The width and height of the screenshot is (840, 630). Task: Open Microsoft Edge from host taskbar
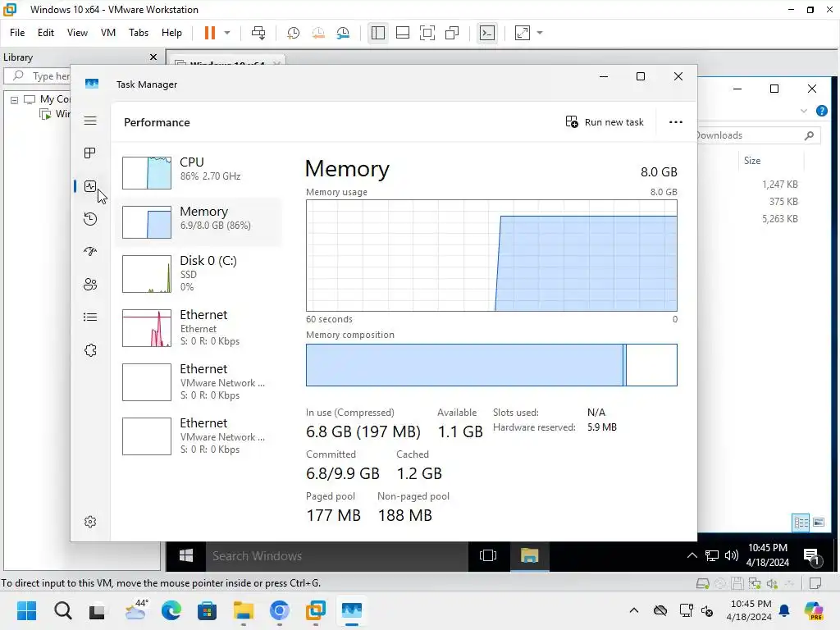(171, 610)
